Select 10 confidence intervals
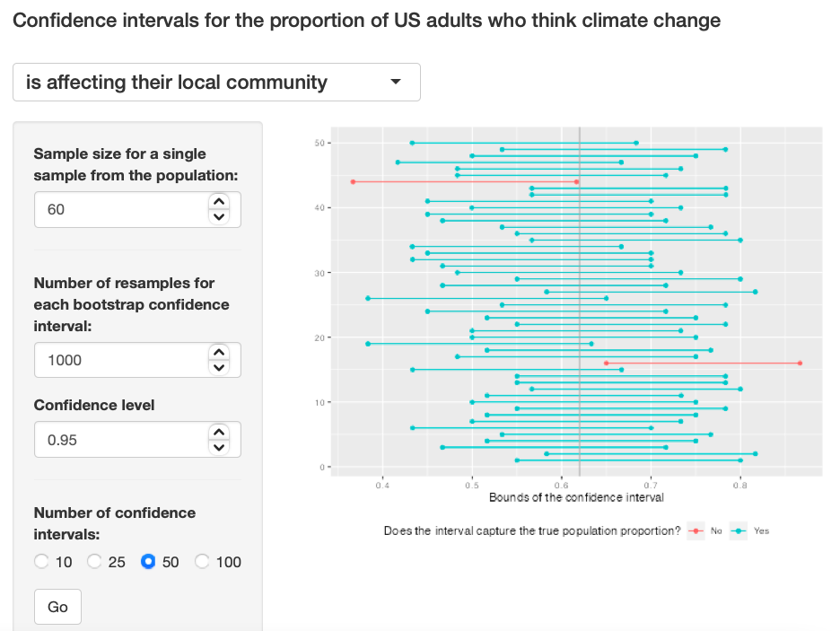This screenshot has height=631, width=840. click(x=42, y=562)
